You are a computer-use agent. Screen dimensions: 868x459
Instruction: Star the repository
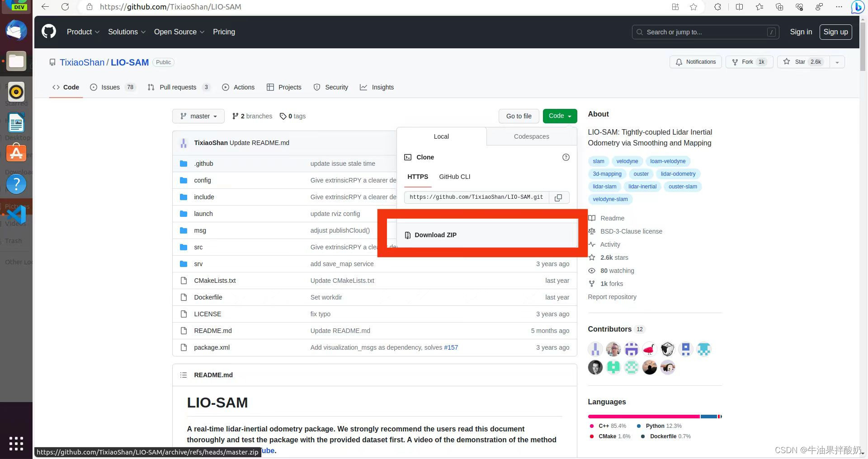point(803,62)
